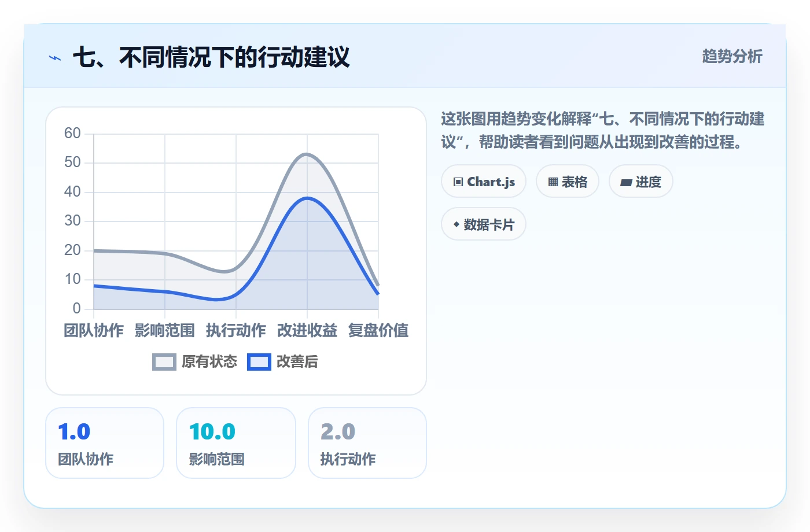Click the 执行动作 caption under the 2.0 value

coord(348,459)
